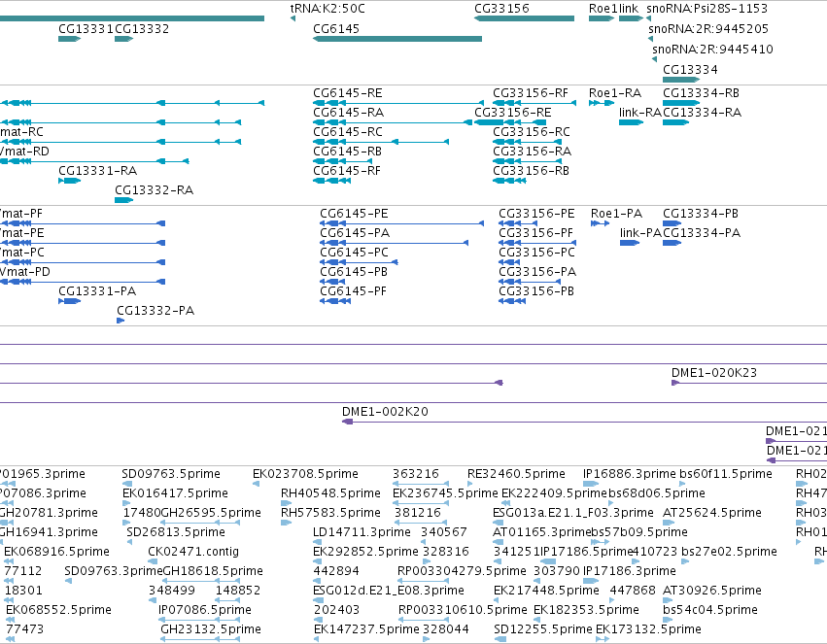Screen dimensions: 827x644
Task: Select the link-RA transcript label
Action: point(639,113)
